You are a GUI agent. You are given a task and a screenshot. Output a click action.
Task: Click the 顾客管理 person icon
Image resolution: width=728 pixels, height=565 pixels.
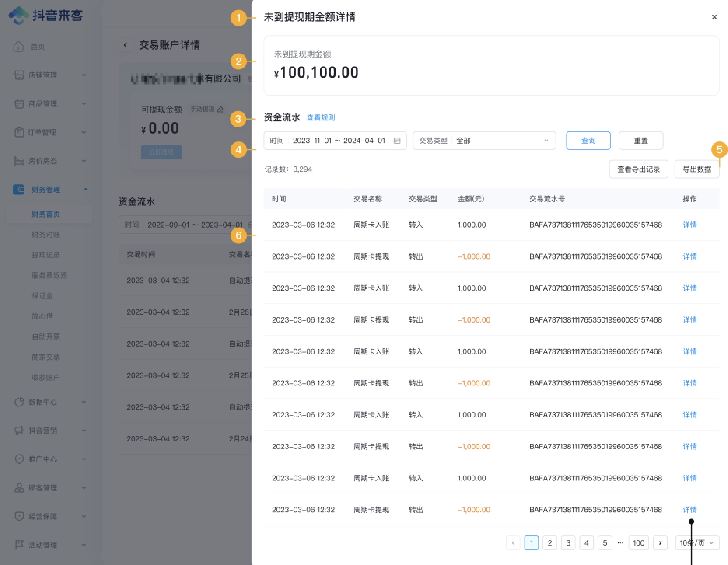click(19, 488)
